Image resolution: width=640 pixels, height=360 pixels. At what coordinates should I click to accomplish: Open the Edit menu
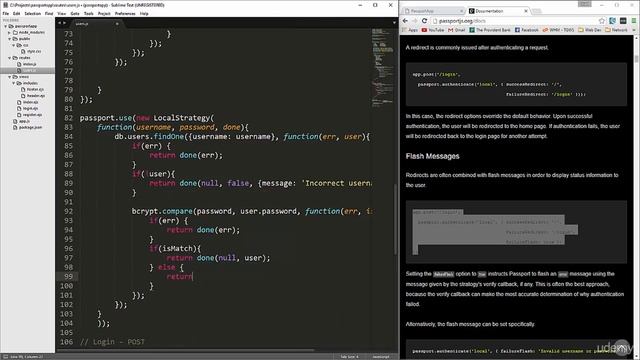click(17, 13)
